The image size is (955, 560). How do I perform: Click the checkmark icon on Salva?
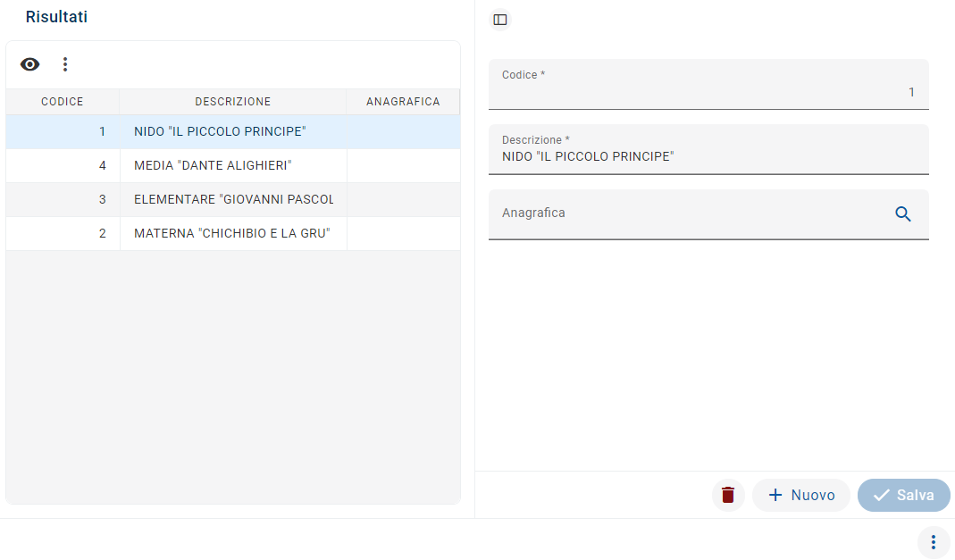pyautogui.click(x=882, y=495)
